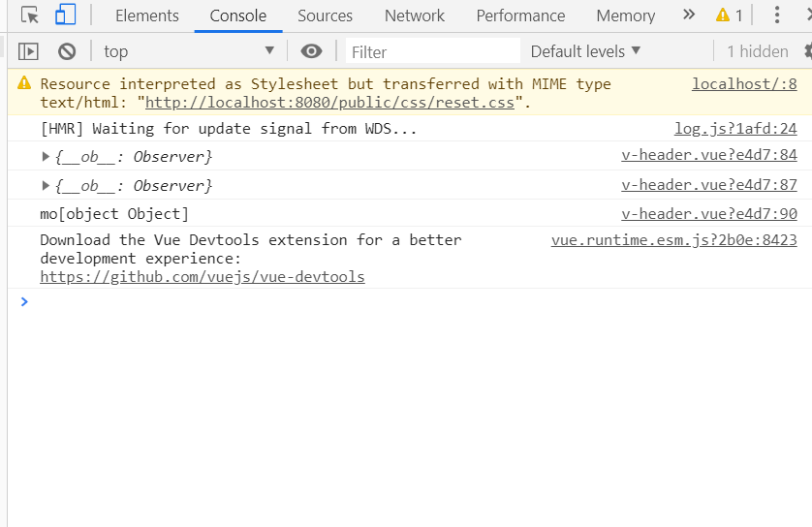Open the Performance tab
Screen dimensions: 812x527
520,15
